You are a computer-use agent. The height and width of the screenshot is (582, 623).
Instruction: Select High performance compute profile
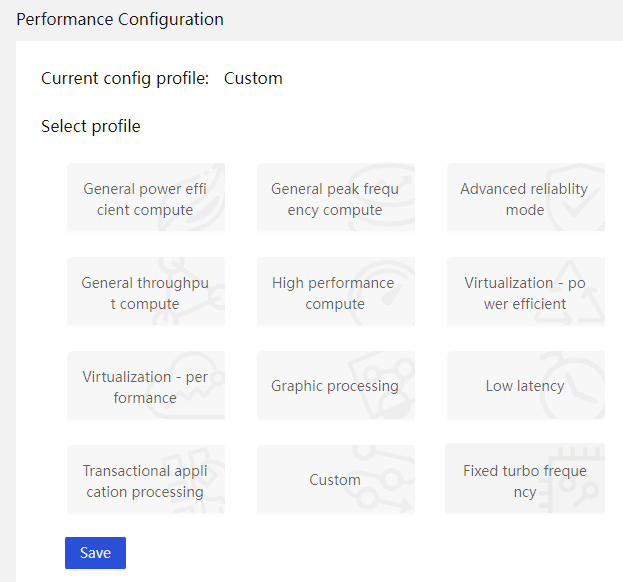coord(336,292)
